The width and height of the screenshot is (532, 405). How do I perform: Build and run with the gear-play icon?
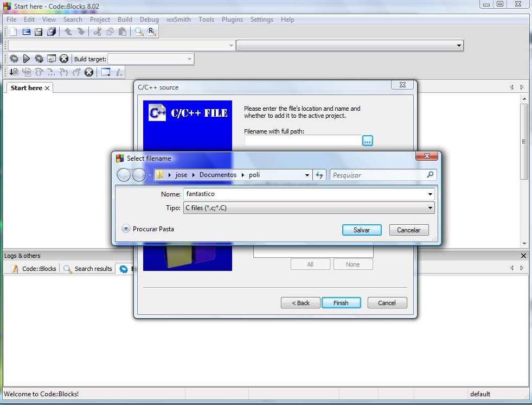(x=39, y=59)
